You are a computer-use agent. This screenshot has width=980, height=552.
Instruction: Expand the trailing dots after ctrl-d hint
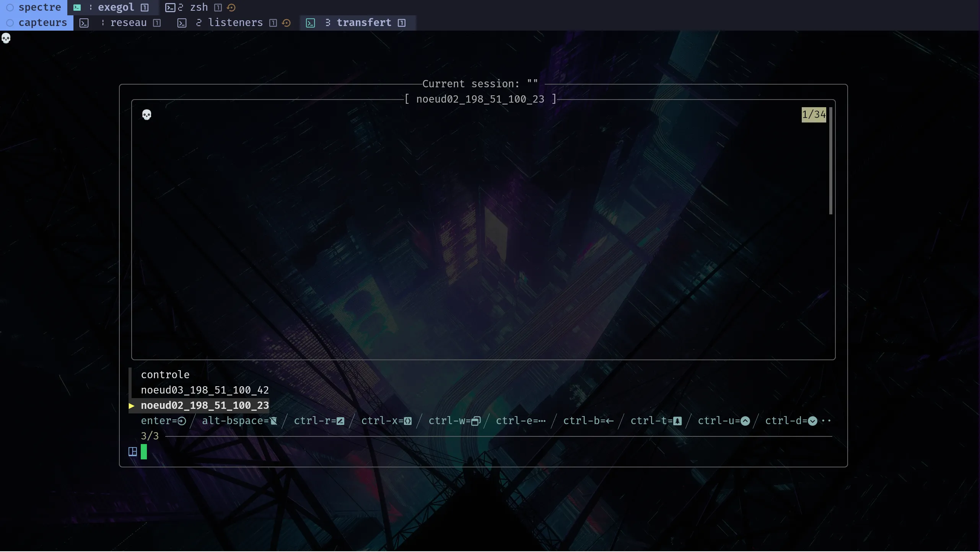pyautogui.click(x=826, y=421)
